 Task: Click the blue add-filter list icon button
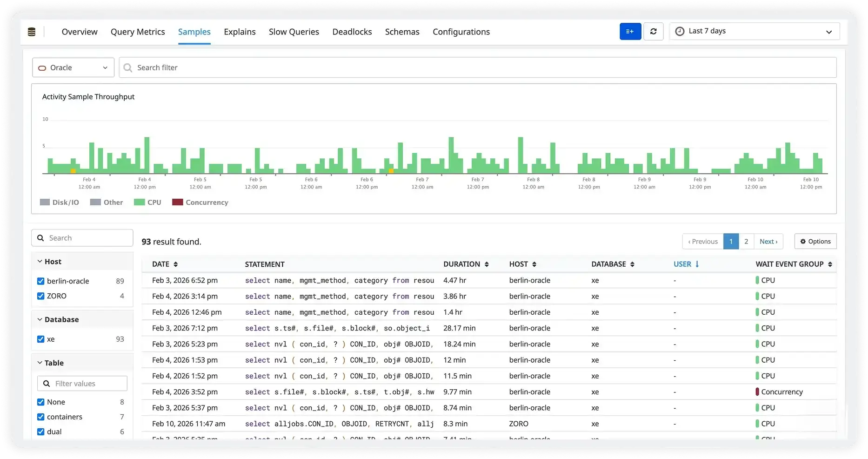point(630,31)
